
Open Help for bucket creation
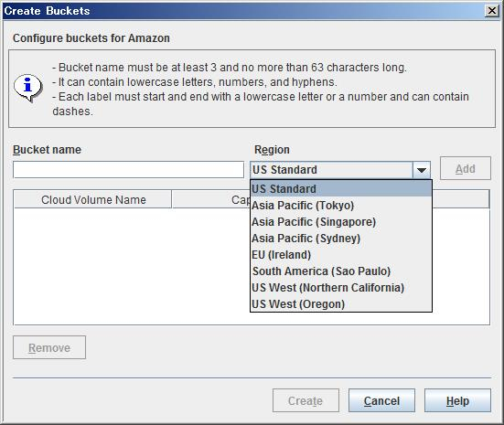point(457,400)
